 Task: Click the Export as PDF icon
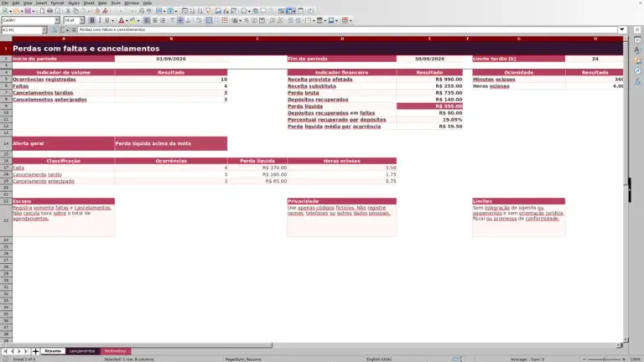point(42,11)
